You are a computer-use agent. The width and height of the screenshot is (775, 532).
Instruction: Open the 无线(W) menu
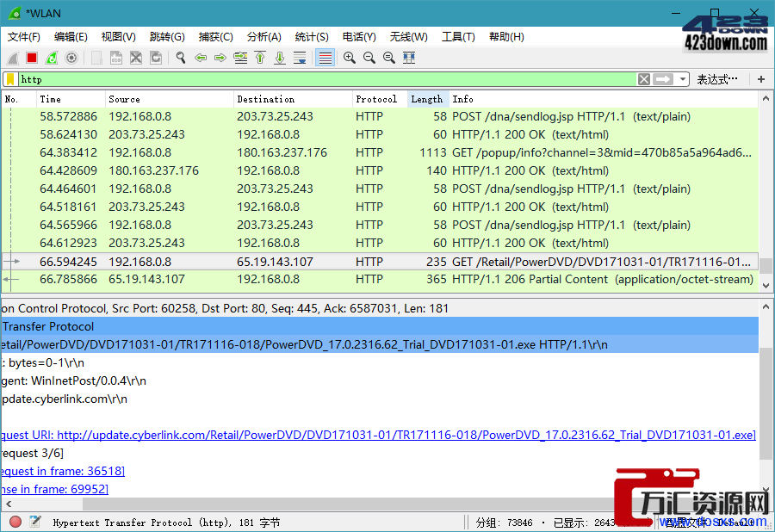click(408, 37)
